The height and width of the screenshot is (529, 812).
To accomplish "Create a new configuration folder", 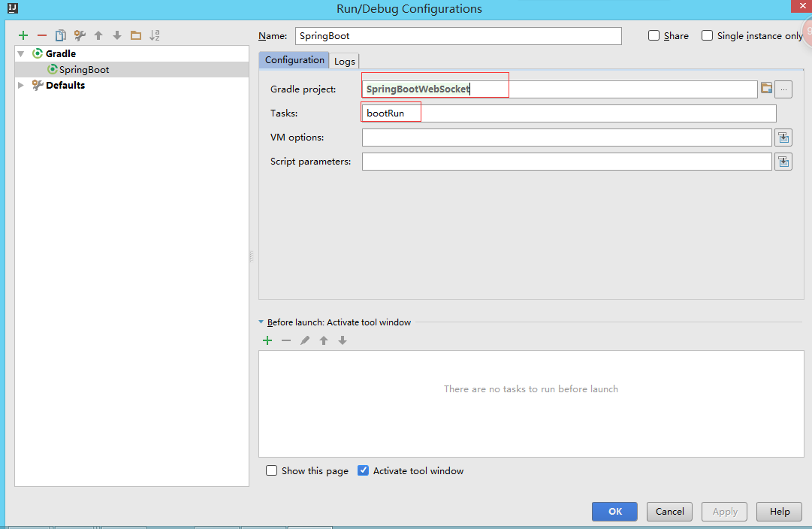I will [136, 35].
